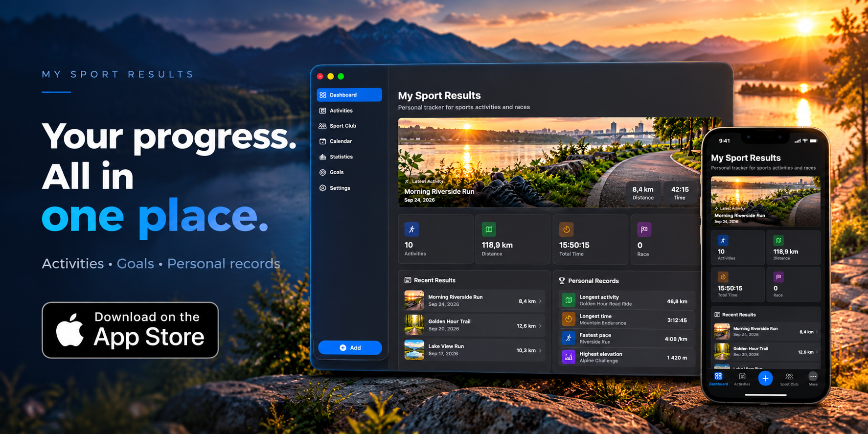868x434 pixels.
Task: Open chevron for Lake View Run row
Action: 540,350
